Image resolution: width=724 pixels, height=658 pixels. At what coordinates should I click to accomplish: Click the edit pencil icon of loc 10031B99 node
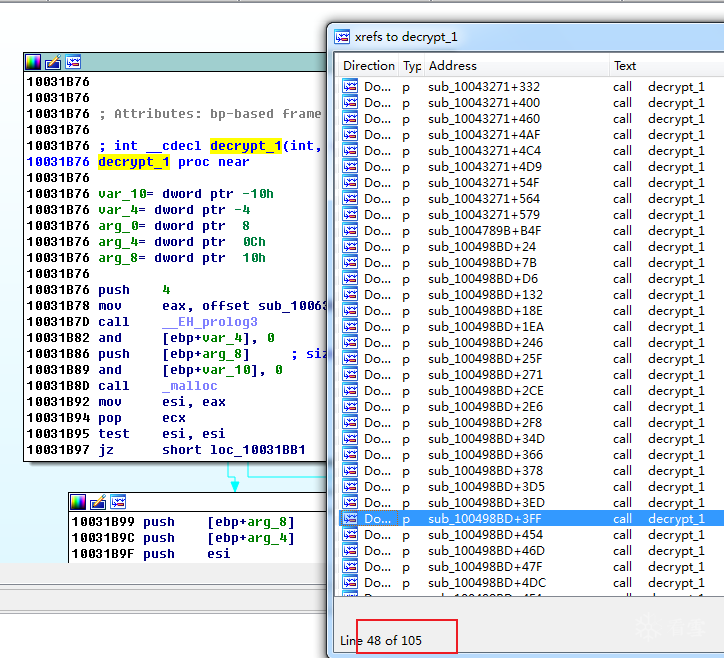[98, 502]
